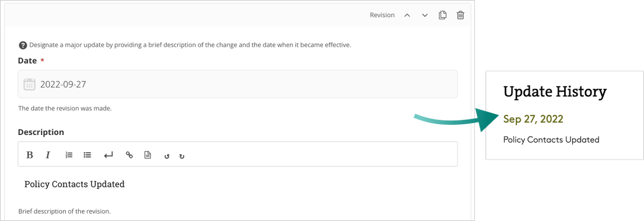Click the Update History heading

pos(555,93)
